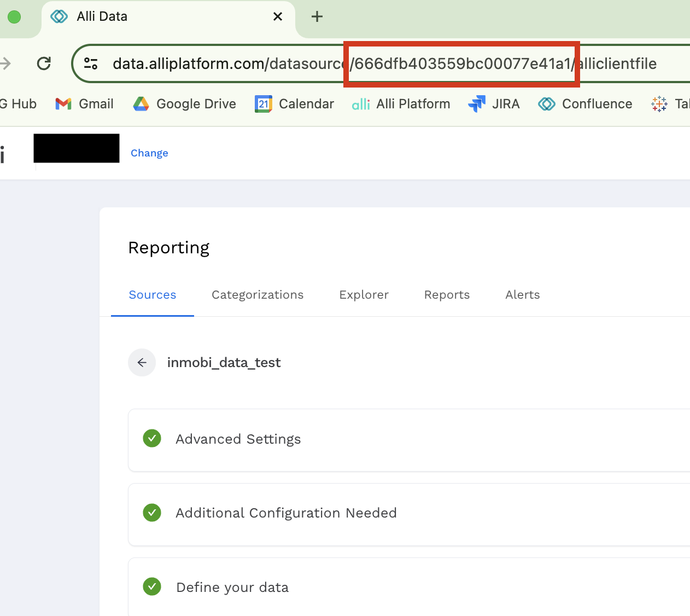Click the page reload icon

44,63
